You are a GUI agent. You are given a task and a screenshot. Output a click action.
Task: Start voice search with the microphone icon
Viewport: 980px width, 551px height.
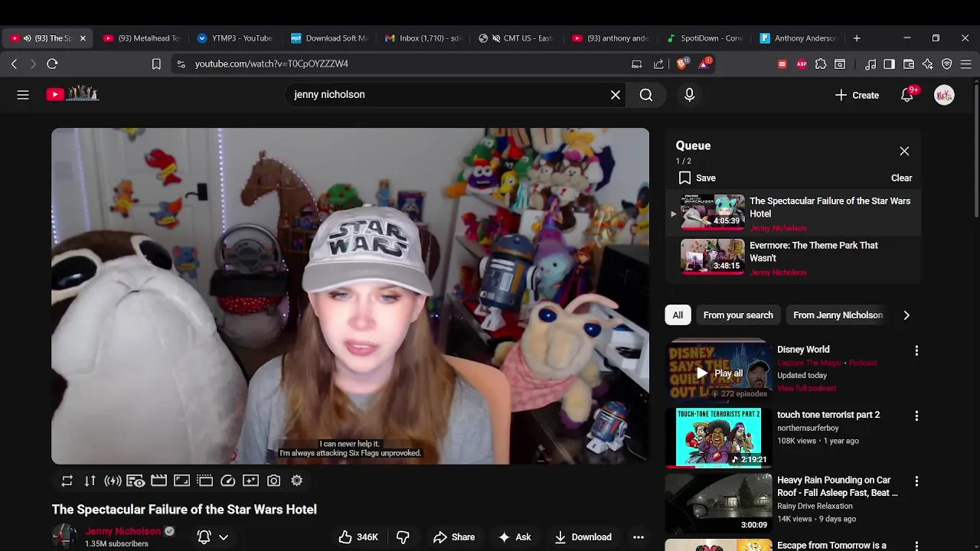[689, 95]
